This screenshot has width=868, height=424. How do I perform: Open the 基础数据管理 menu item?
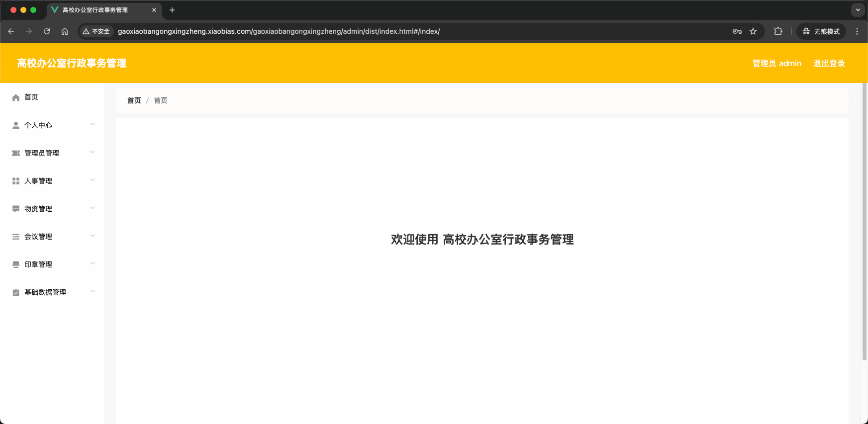tap(52, 292)
